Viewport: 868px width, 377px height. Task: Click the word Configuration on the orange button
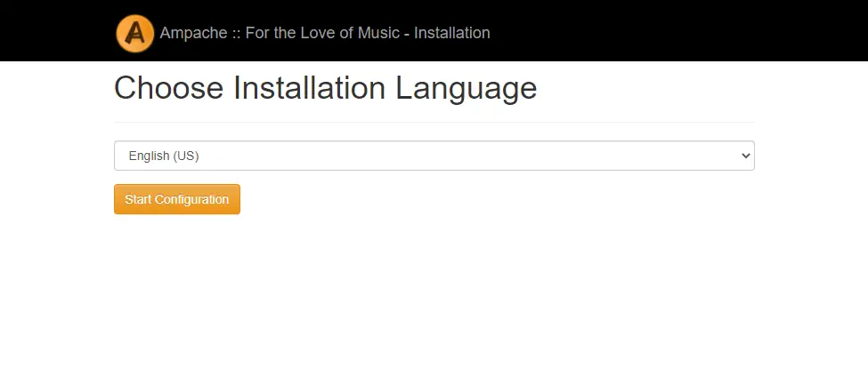(x=191, y=199)
